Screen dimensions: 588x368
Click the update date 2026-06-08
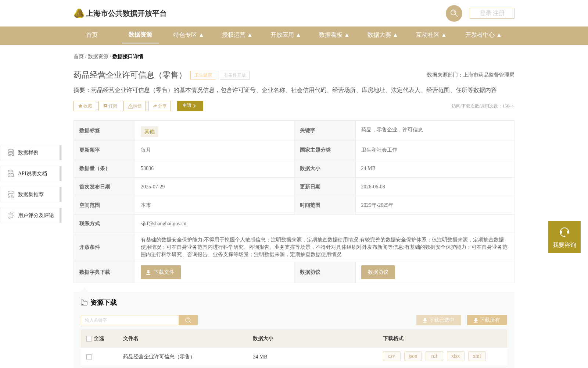tap(373, 187)
